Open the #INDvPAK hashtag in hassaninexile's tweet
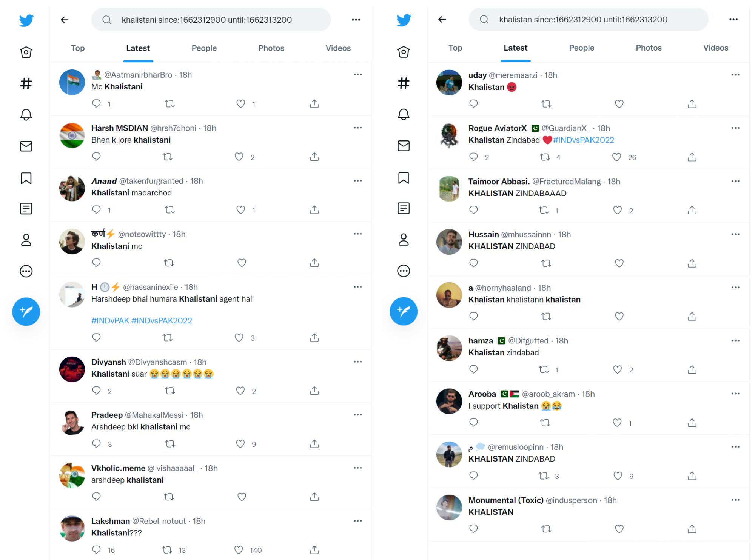 click(110, 321)
